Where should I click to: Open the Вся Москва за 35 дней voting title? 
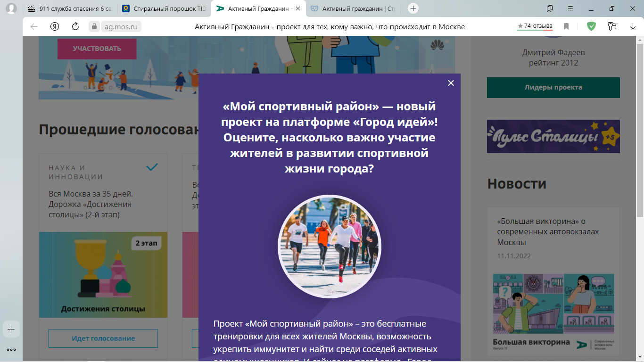tap(91, 204)
